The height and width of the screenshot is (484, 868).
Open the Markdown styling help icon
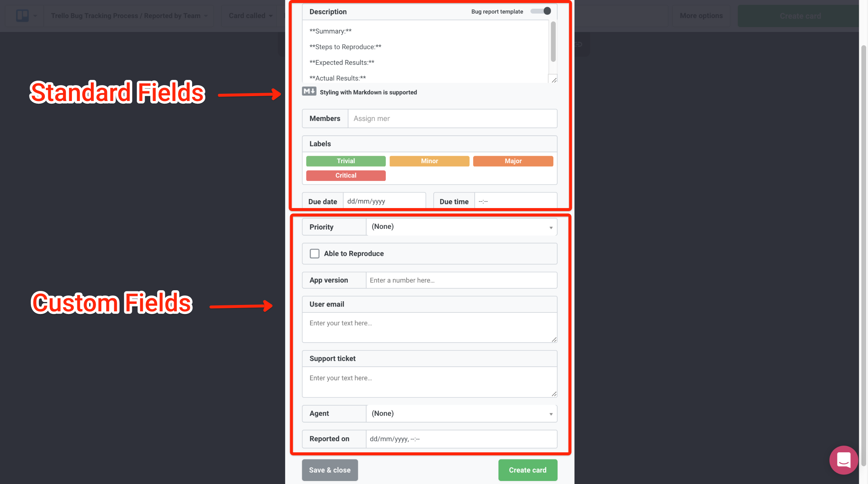[309, 91]
